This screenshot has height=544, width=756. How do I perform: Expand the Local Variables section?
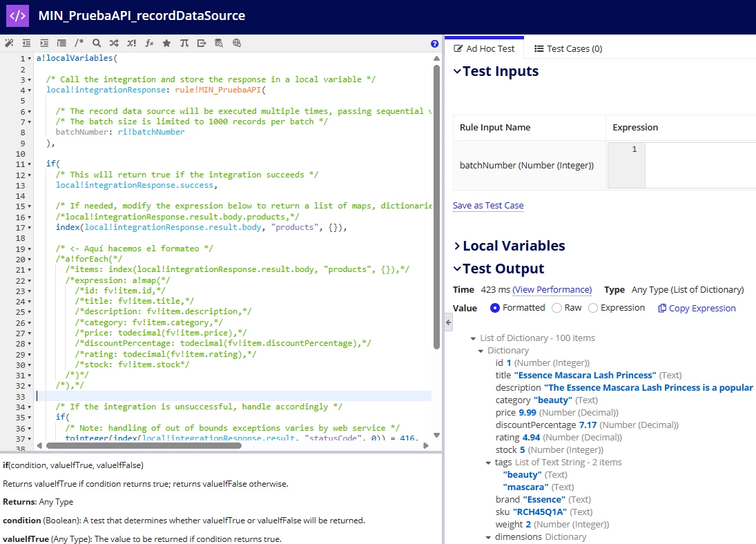click(x=457, y=246)
